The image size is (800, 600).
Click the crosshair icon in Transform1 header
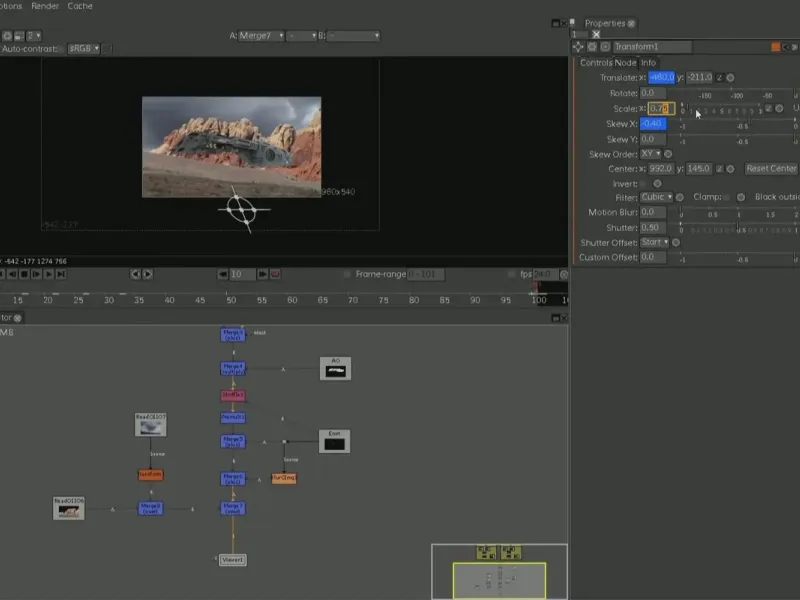click(579, 47)
